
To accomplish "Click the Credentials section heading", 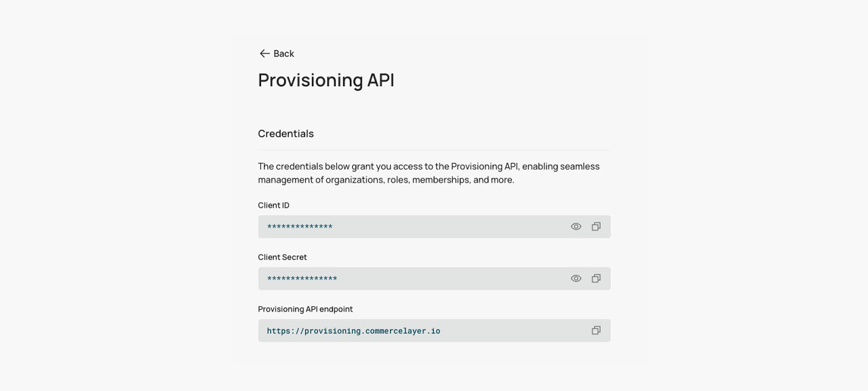I will (285, 134).
